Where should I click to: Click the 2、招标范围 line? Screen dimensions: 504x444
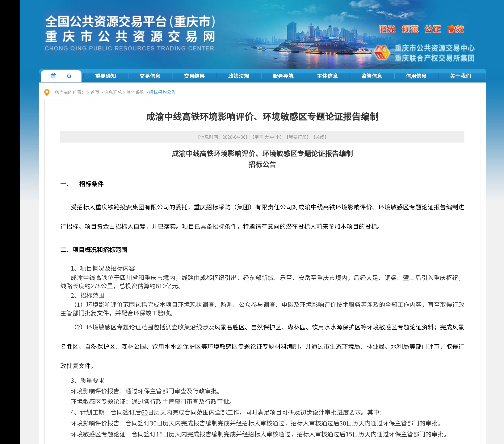point(88,295)
